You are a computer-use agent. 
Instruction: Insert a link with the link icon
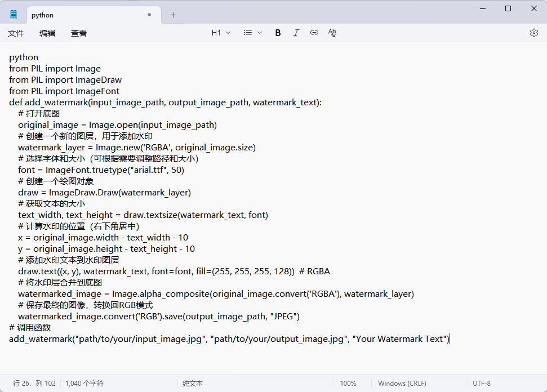coord(314,33)
